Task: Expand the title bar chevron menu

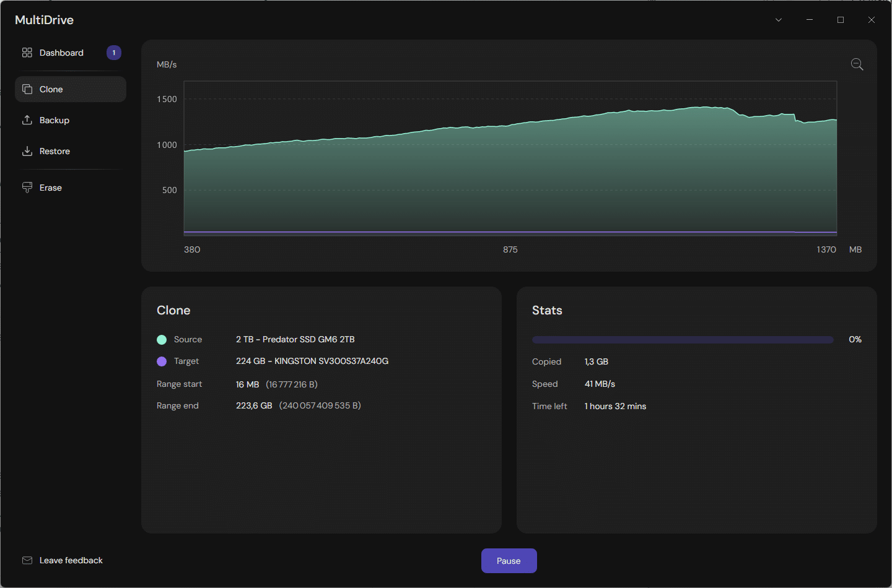Action: pos(779,20)
